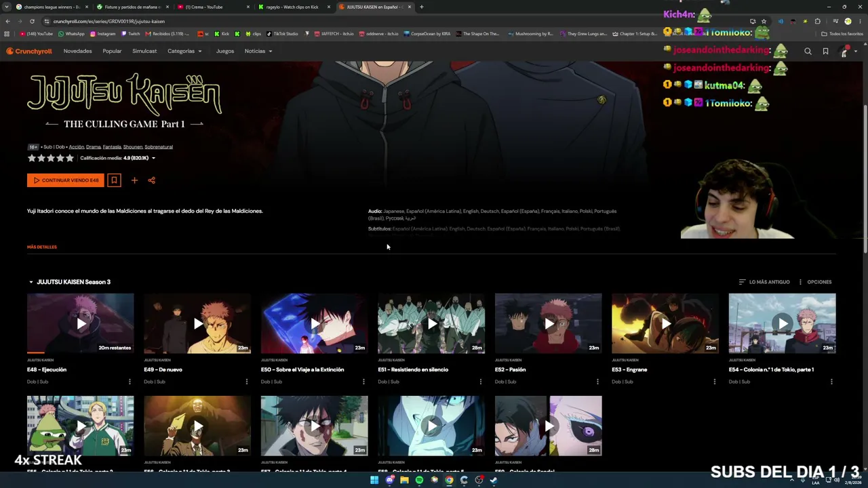This screenshot has height=488, width=868.
Task: Open more options for episode E52 Pasión
Action: coord(597,382)
